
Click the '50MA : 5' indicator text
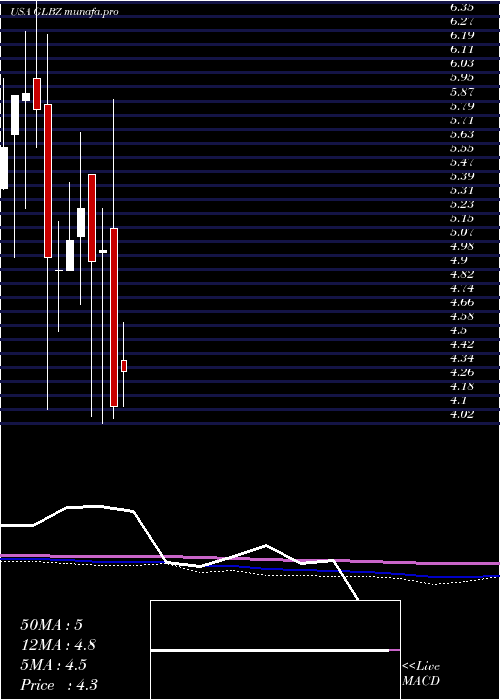click(x=52, y=625)
